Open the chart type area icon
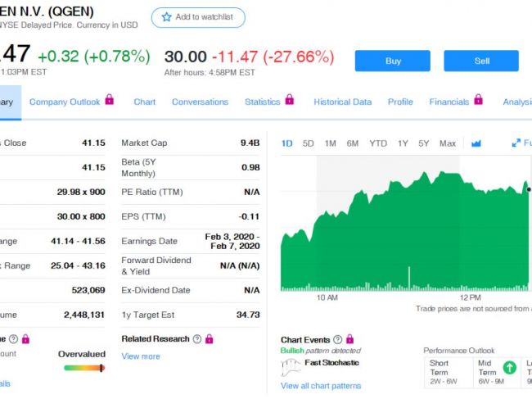This screenshot has height=399, width=532. click(x=476, y=143)
